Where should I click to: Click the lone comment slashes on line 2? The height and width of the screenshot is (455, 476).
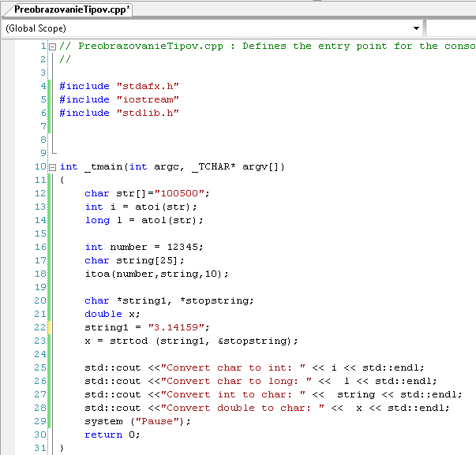pyautogui.click(x=65, y=59)
